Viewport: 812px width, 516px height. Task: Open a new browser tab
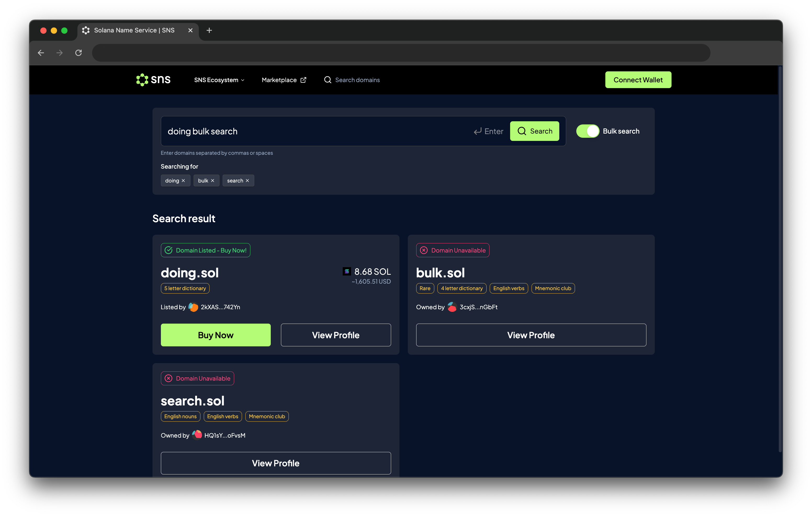pos(209,30)
